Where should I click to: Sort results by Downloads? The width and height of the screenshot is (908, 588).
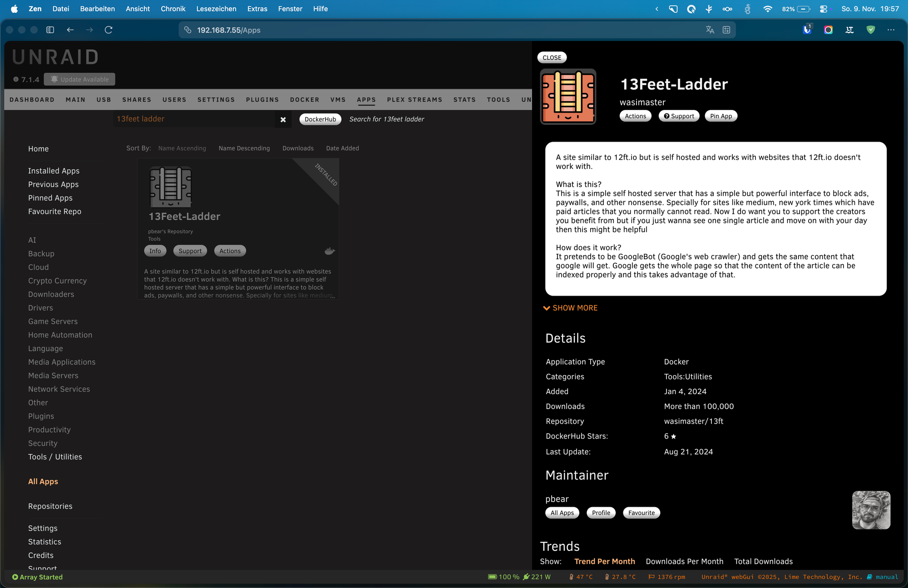coord(298,148)
